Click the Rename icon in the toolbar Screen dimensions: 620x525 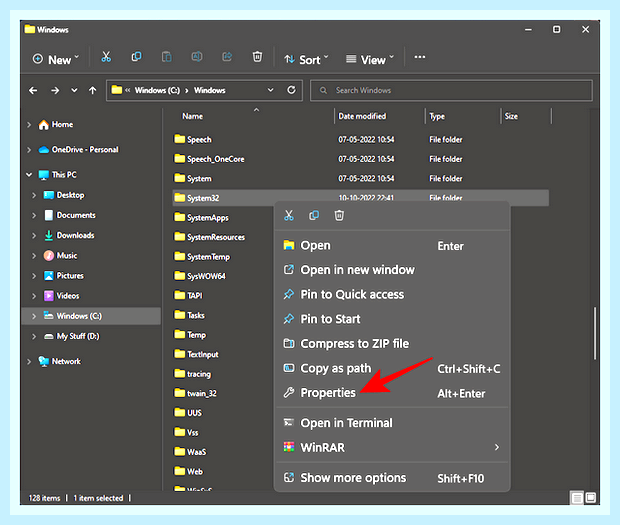(x=197, y=57)
